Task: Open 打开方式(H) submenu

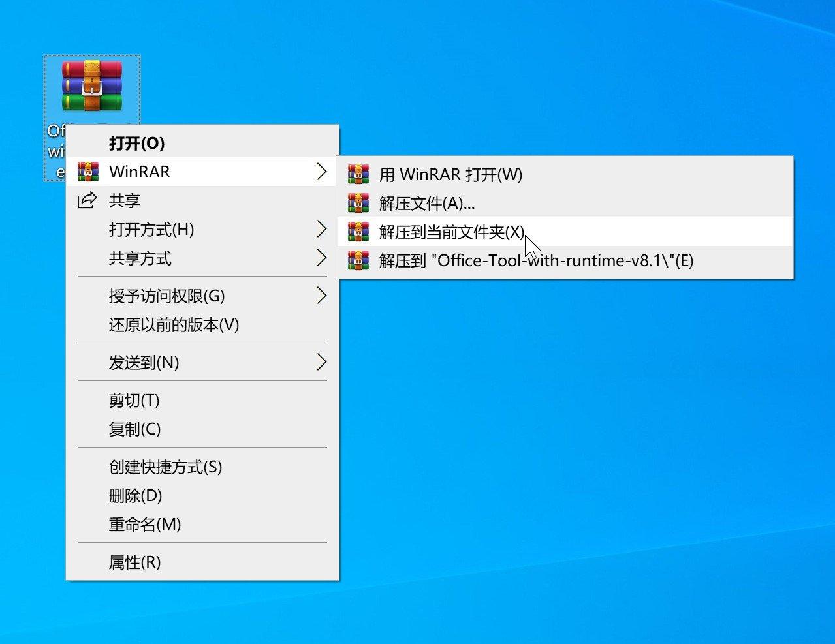Action: (x=202, y=229)
